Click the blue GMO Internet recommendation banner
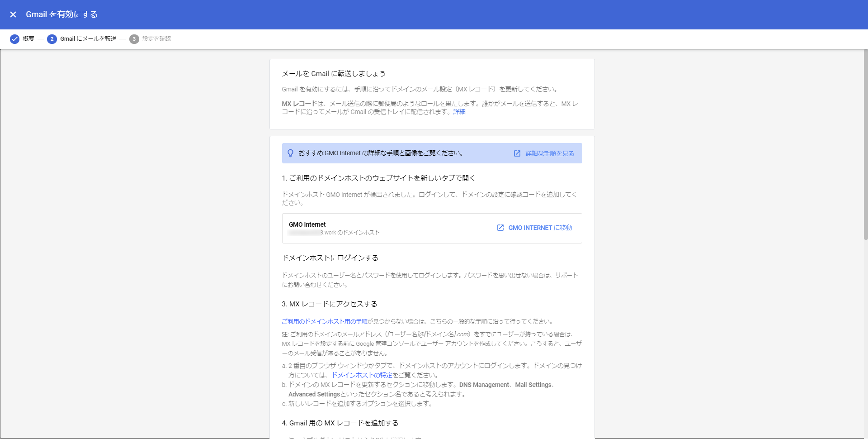 432,153
